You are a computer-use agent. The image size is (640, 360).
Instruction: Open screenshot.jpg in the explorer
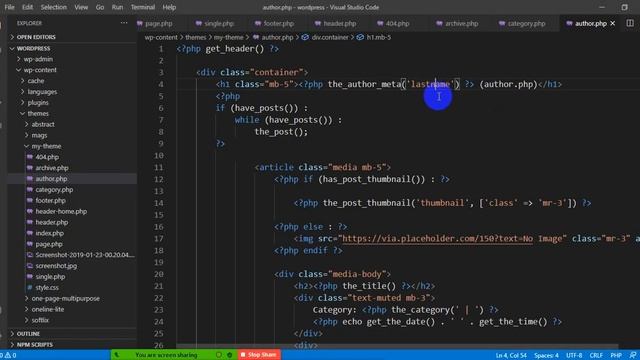coord(56,266)
